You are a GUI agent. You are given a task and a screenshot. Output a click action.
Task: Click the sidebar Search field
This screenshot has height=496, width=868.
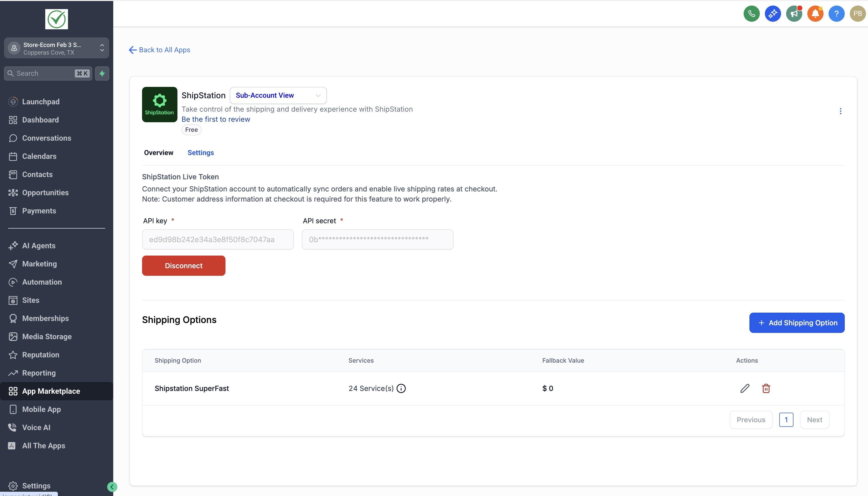click(x=44, y=73)
